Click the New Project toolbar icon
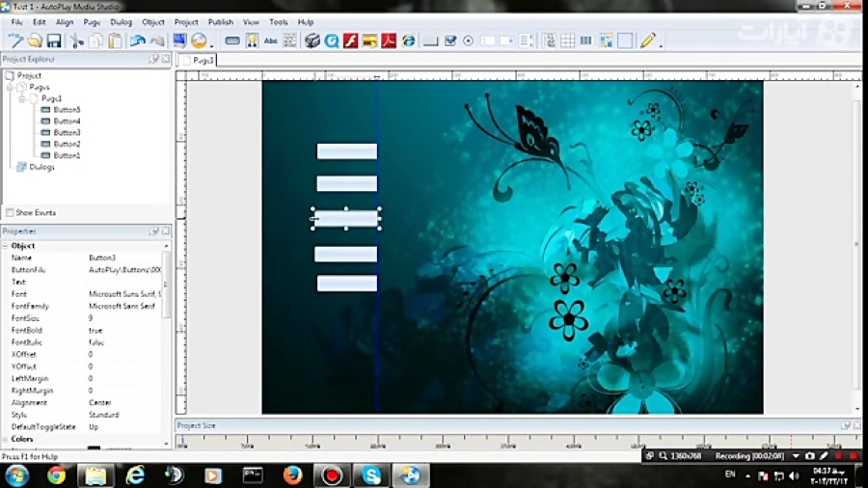The image size is (868, 488). tap(14, 41)
